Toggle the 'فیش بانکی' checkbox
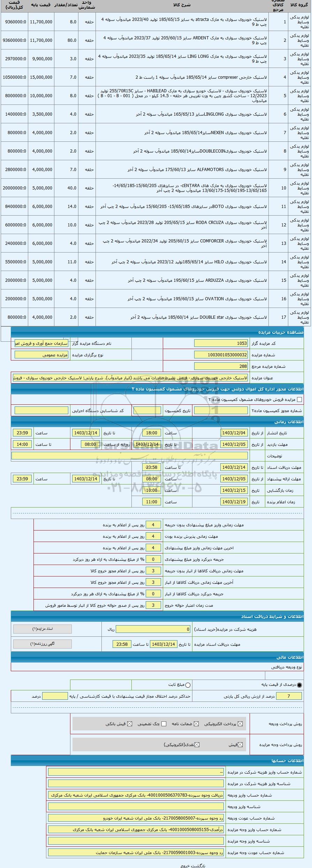Viewport: 312px width, 868px height. (x=130, y=723)
